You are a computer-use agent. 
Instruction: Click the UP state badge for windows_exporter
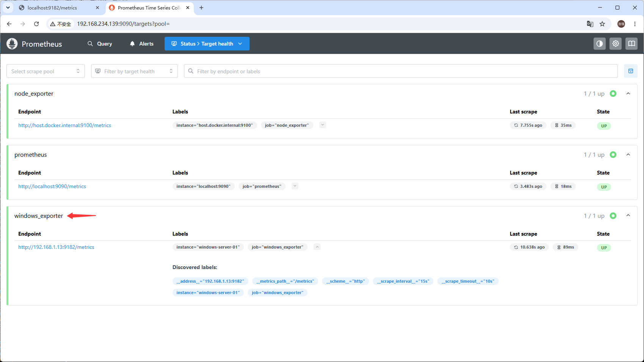[604, 248]
